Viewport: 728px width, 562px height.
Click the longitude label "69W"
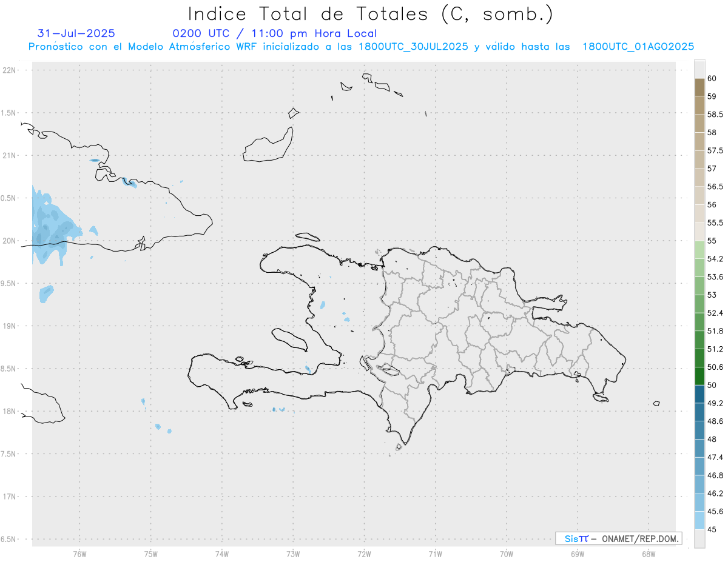578,554
